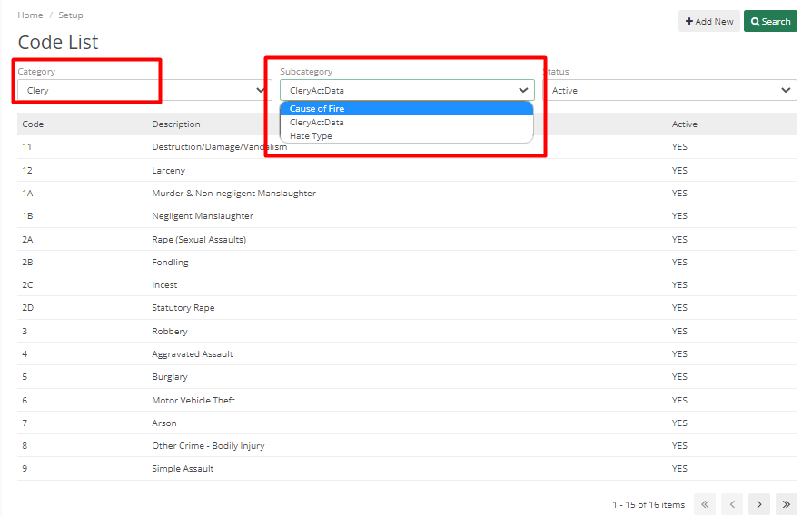
Task: Select the Arson row
Action: coord(407,423)
